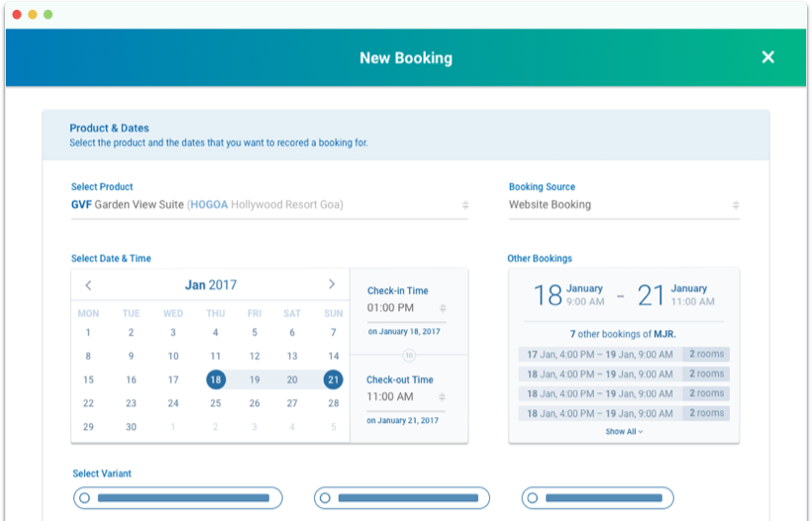Screen dimensions: 812x521
Task: Click the 'on January 21, 2017' label
Action: point(402,421)
